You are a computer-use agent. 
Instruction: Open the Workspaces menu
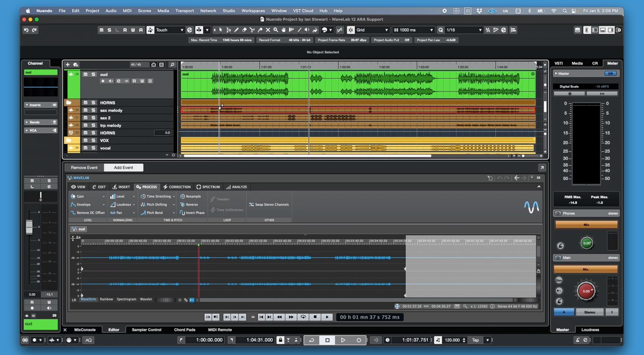coord(253,11)
